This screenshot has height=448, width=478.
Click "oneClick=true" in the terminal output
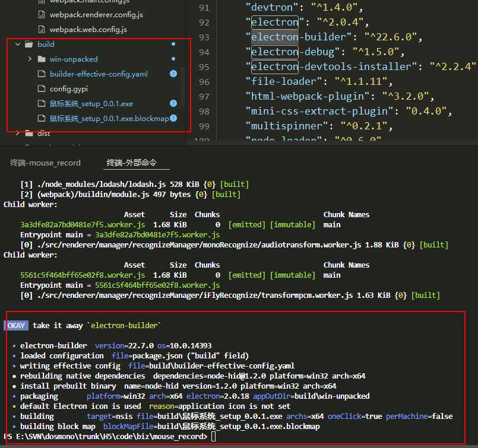(x=355, y=416)
